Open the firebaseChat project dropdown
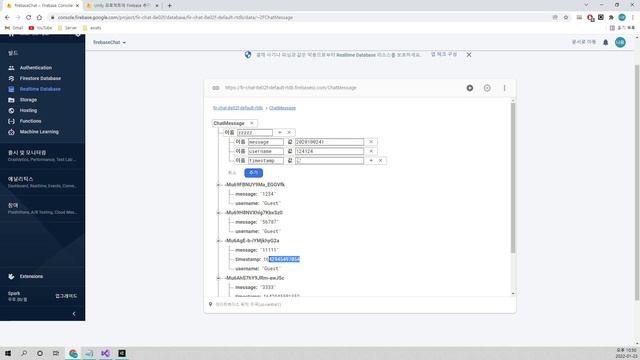640x360 pixels. (109, 42)
